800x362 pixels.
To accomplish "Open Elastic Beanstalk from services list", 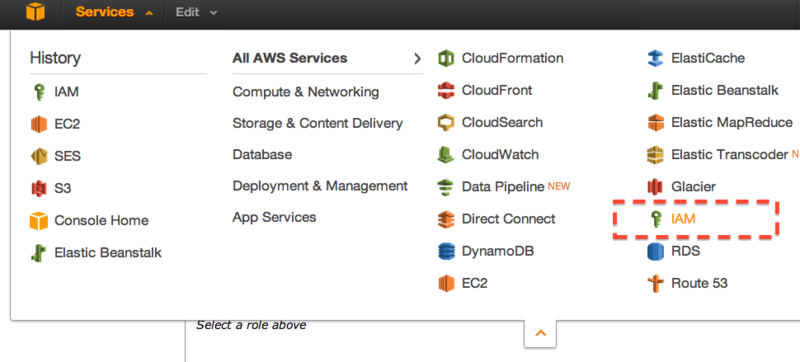I will click(724, 90).
